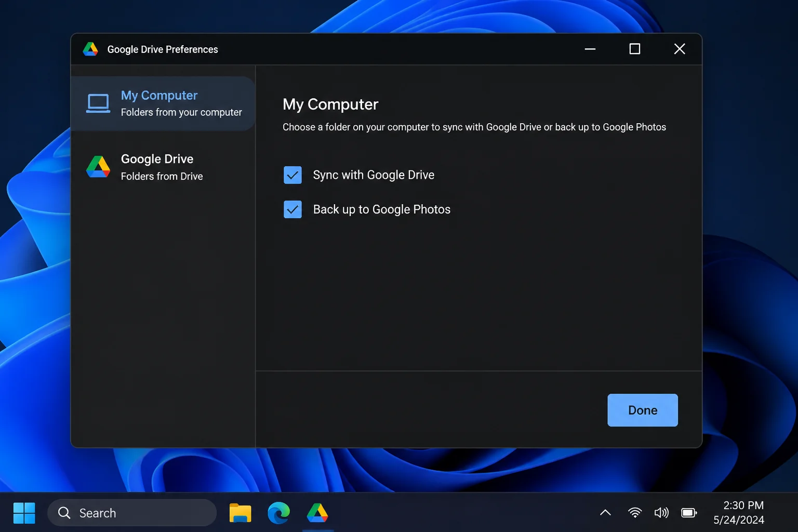Toggle Back up to Google Photos checkbox
798x532 pixels.
pos(292,209)
